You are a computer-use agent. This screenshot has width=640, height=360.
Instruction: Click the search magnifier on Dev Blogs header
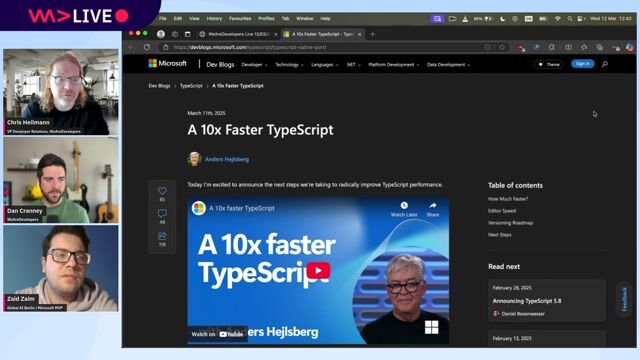pyautogui.click(x=604, y=64)
